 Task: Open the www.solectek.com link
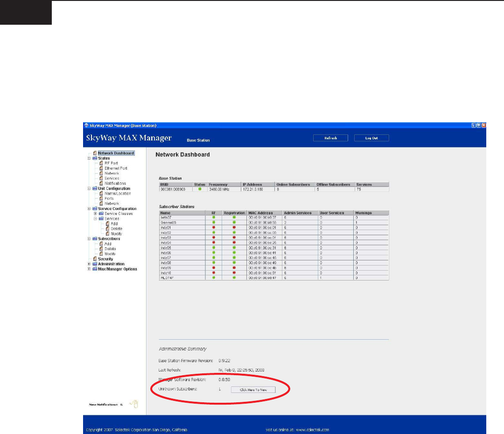pyautogui.click(x=312, y=430)
